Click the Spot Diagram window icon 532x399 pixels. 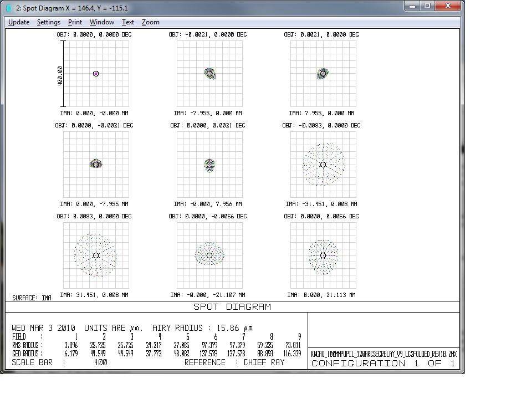pyautogui.click(x=9, y=8)
